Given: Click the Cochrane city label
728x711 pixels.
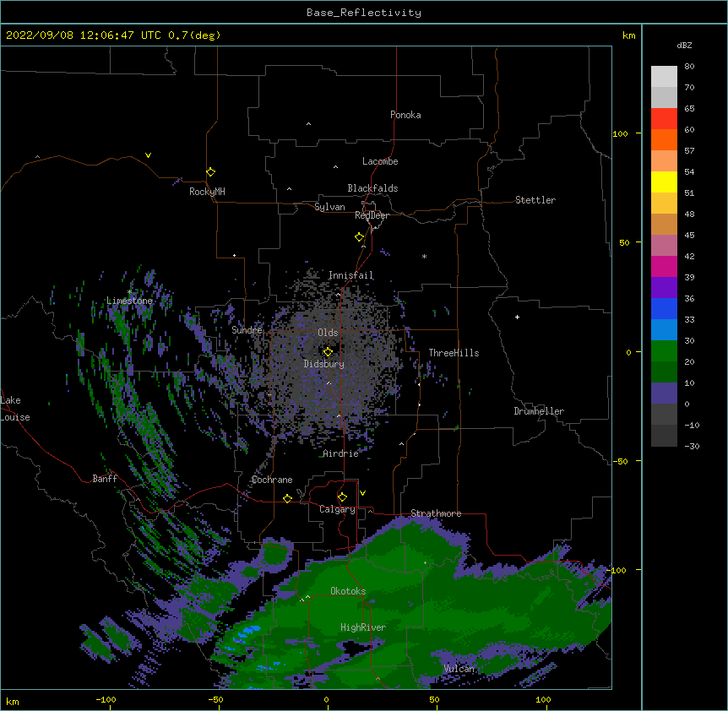Looking at the screenshot, I should point(272,480).
